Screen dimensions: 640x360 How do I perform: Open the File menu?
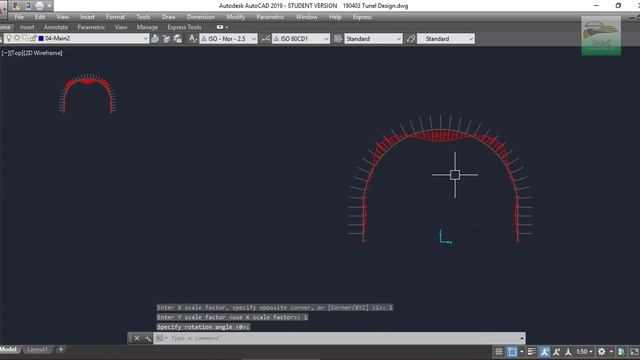click(x=19, y=17)
